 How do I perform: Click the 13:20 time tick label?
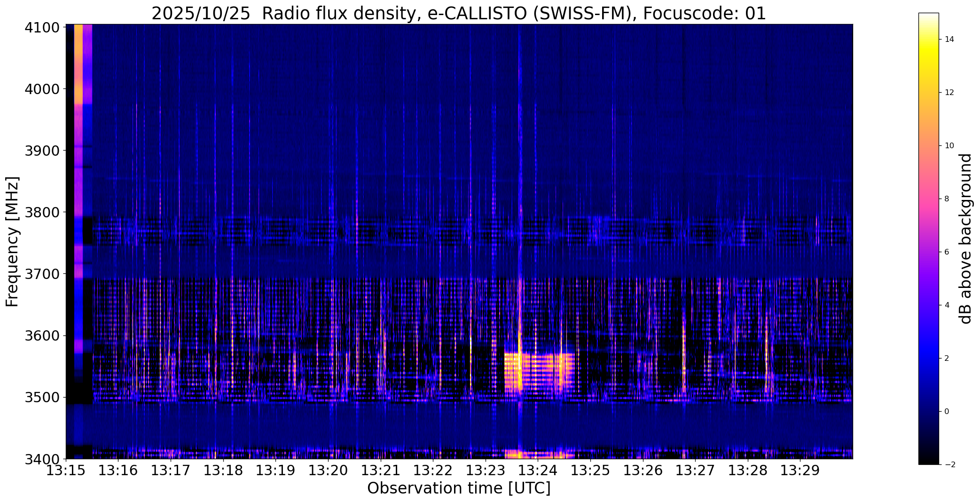328,470
